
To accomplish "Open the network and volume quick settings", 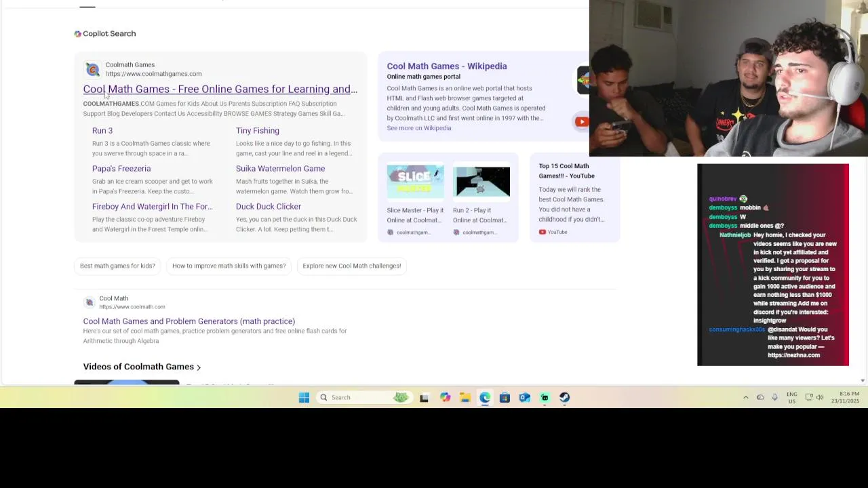I will click(814, 397).
